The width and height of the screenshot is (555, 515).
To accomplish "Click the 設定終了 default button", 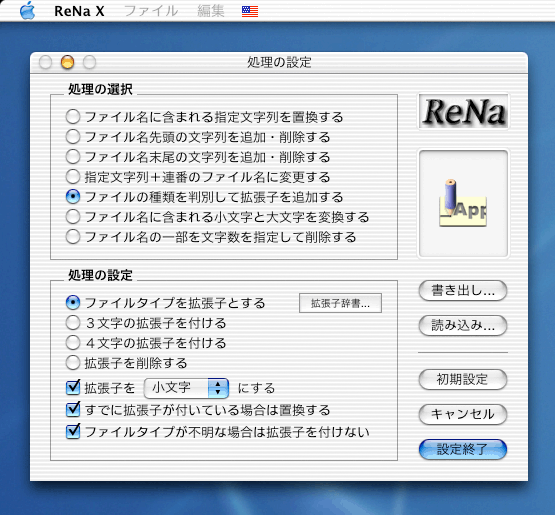I will point(463,449).
